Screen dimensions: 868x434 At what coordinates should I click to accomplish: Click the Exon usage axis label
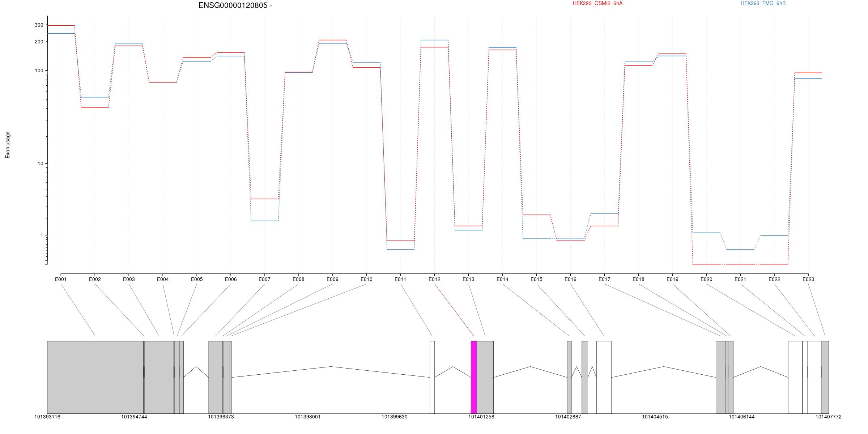tap(8, 145)
